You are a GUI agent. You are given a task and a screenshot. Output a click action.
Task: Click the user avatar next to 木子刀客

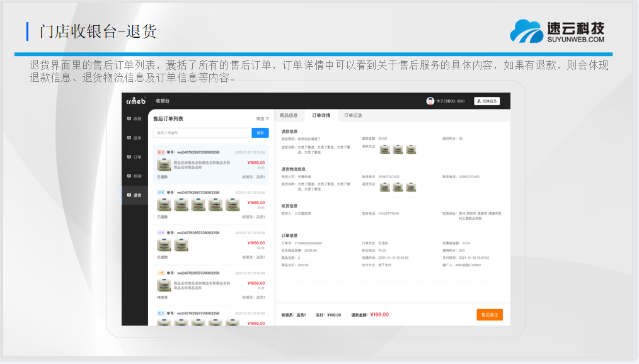click(x=430, y=101)
